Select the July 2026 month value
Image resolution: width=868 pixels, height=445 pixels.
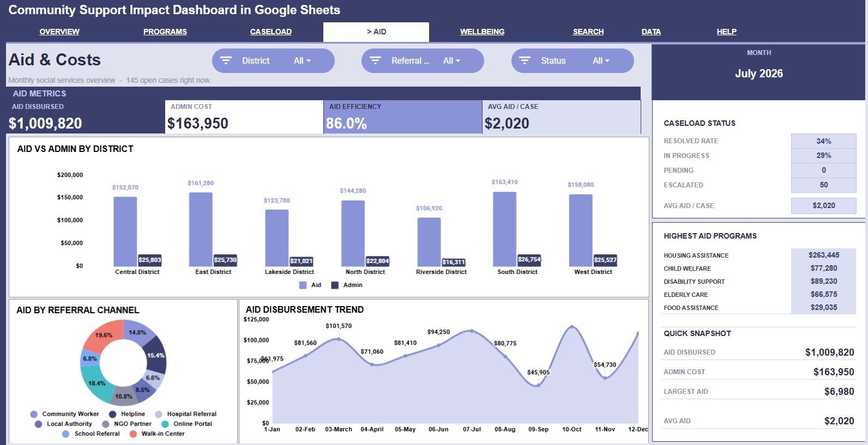coord(758,74)
